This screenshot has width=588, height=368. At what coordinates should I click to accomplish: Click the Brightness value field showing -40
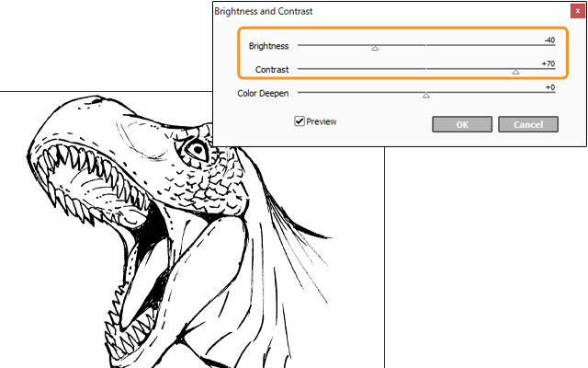548,40
